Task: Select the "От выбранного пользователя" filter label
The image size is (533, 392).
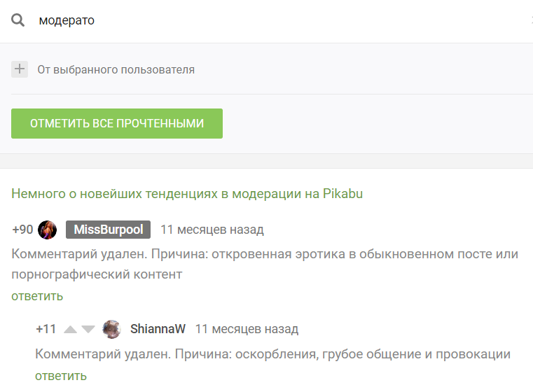Action: [116, 70]
